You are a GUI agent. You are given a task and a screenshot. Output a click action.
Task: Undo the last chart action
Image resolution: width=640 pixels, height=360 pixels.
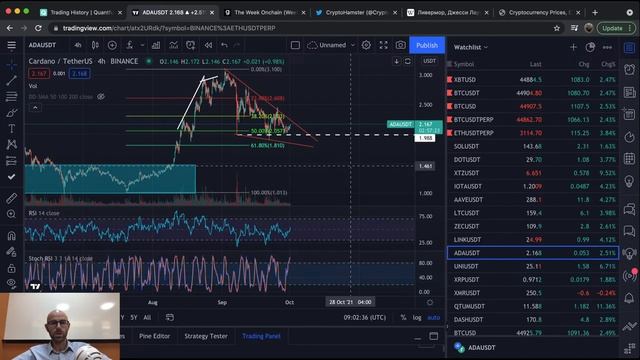(224, 45)
